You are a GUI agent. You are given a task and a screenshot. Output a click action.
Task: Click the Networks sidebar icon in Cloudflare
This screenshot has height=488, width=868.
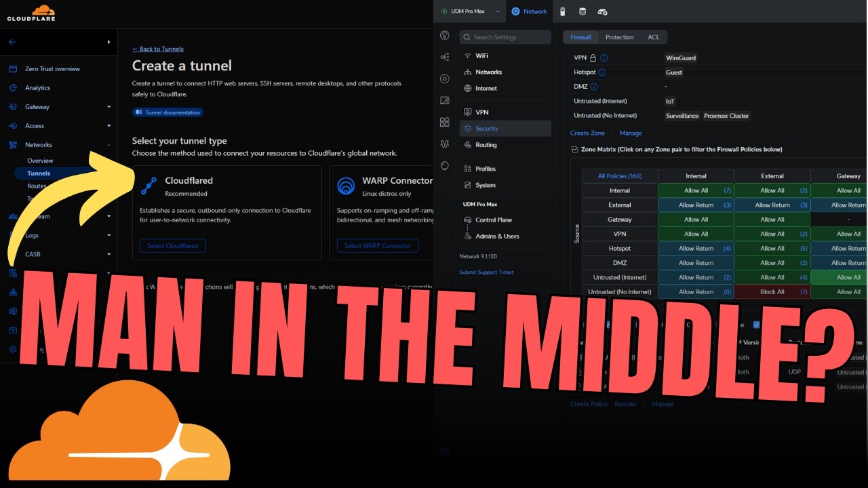tap(13, 145)
